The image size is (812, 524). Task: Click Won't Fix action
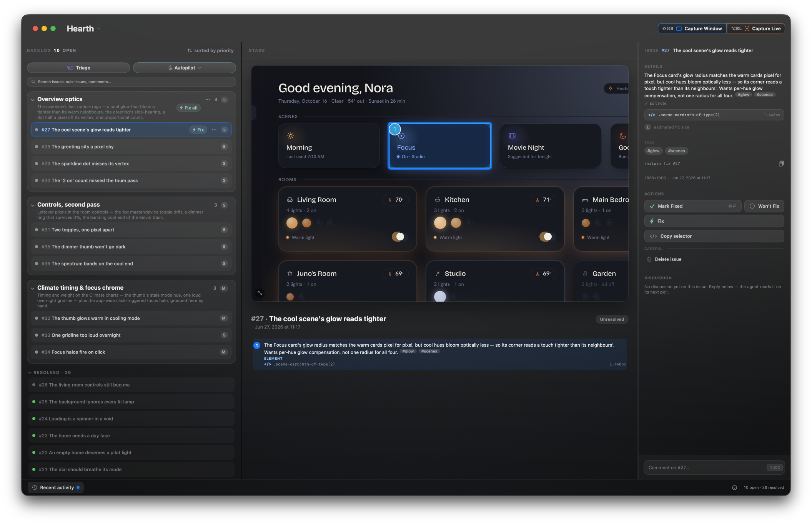(x=764, y=206)
